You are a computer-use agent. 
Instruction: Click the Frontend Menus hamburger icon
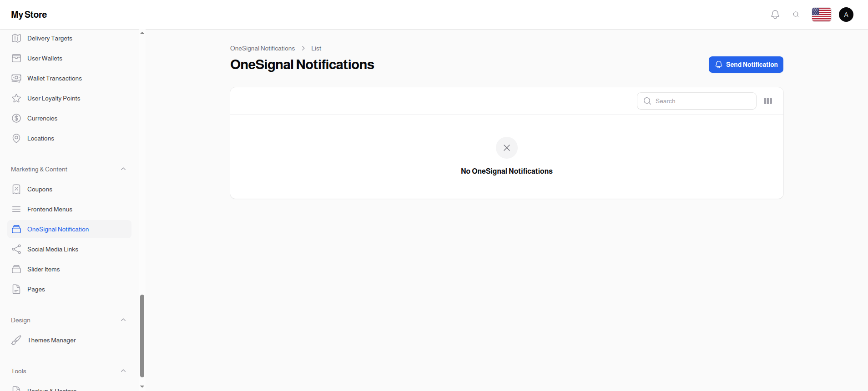tap(16, 209)
